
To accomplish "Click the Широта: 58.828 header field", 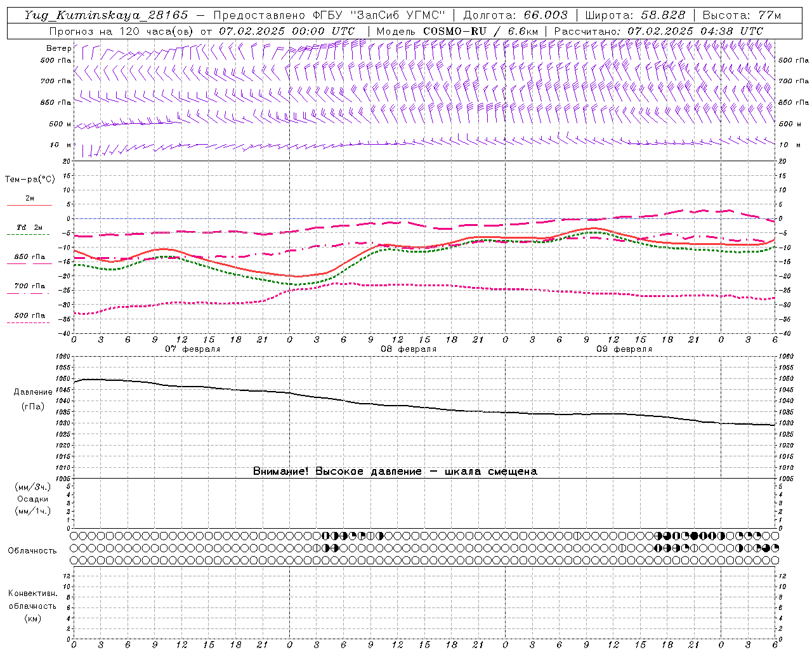I will (635, 15).
